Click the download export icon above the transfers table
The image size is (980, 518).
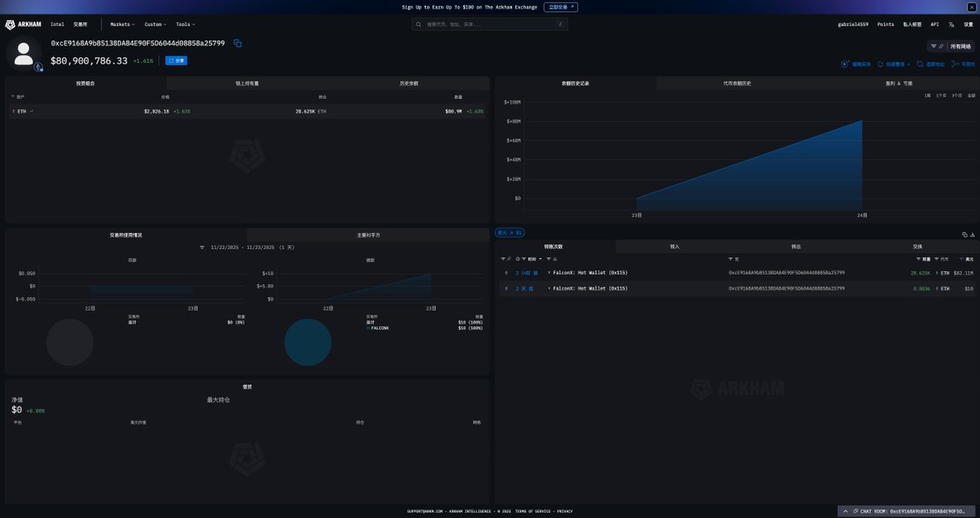[x=973, y=234]
